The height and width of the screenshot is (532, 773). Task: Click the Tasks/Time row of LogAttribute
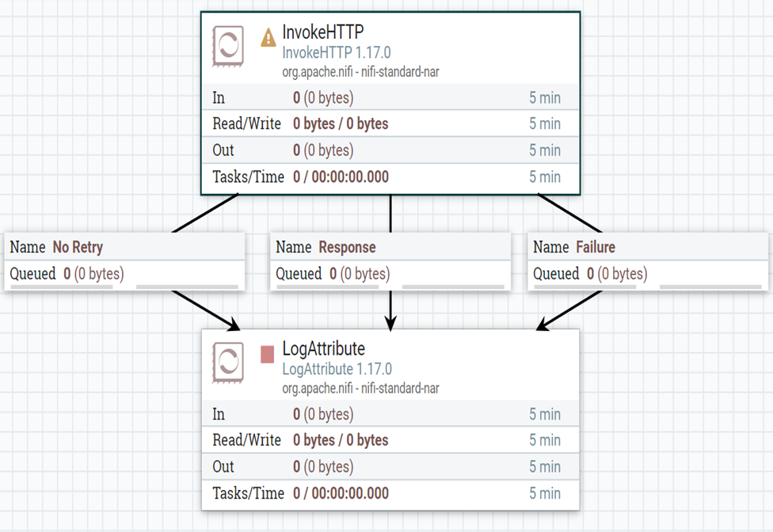pos(390,493)
